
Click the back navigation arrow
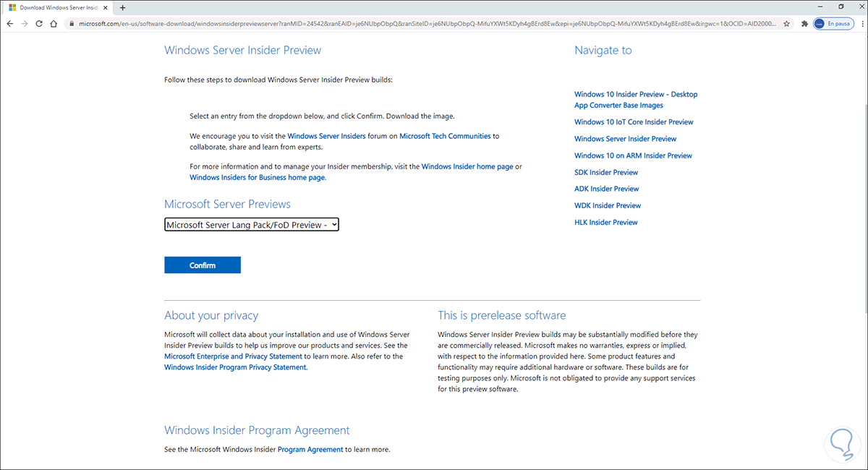pyautogui.click(x=9, y=23)
